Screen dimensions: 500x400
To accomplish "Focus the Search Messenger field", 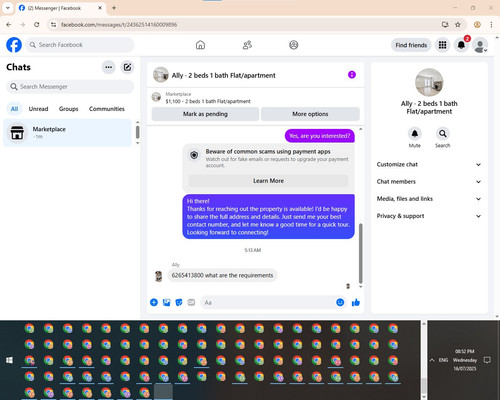I will coord(70,87).
